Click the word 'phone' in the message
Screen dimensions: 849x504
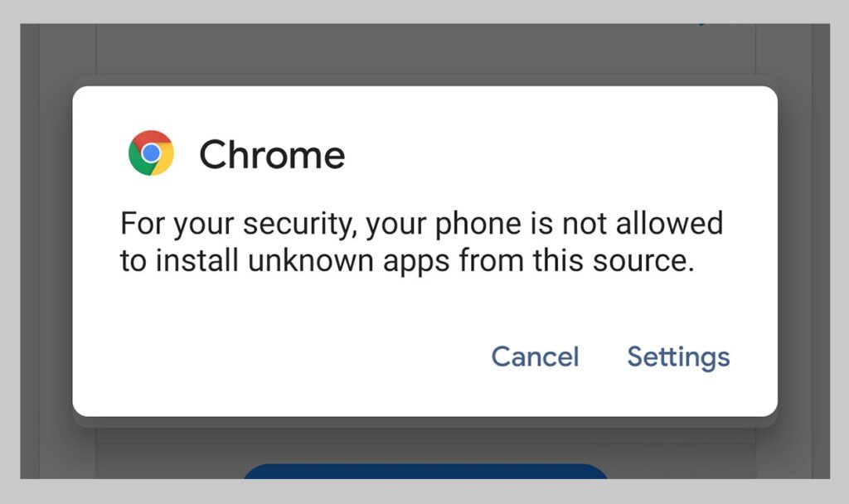coord(478,224)
